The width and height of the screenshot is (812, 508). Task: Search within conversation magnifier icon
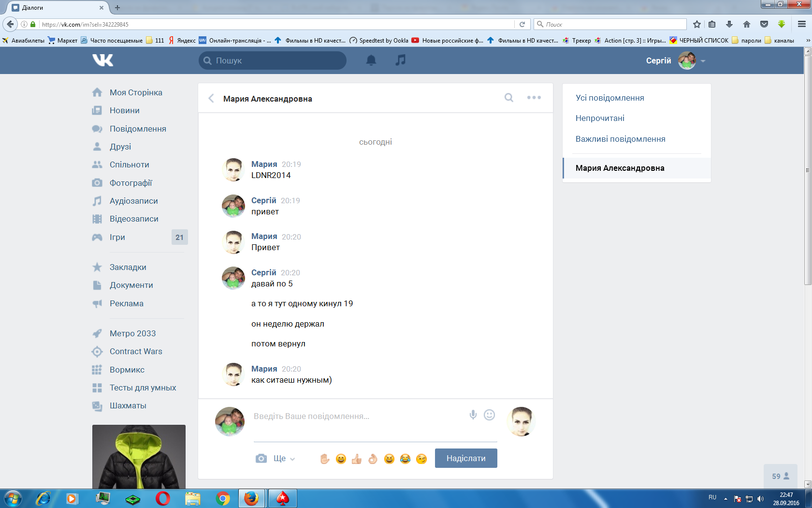[509, 98]
